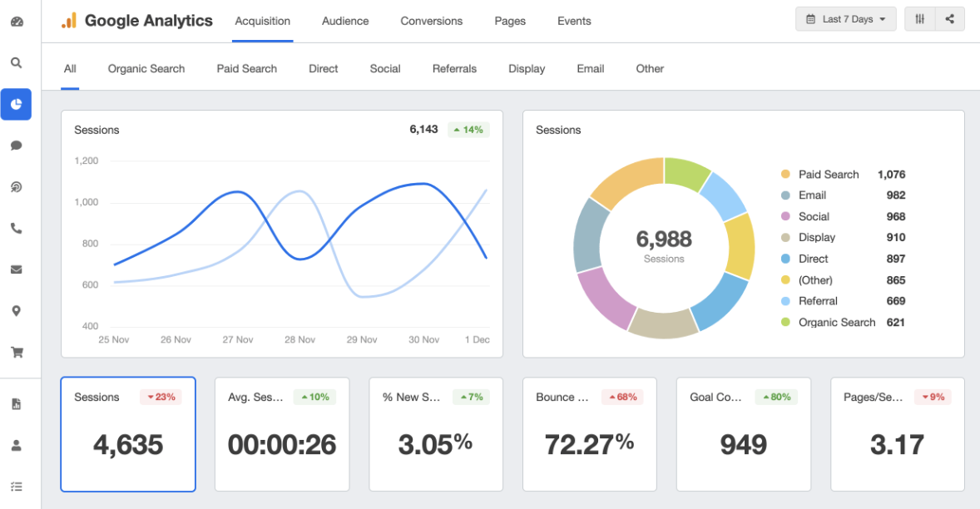Click the 6,988 Sessions donut center
This screenshot has height=509, width=980.
point(664,246)
